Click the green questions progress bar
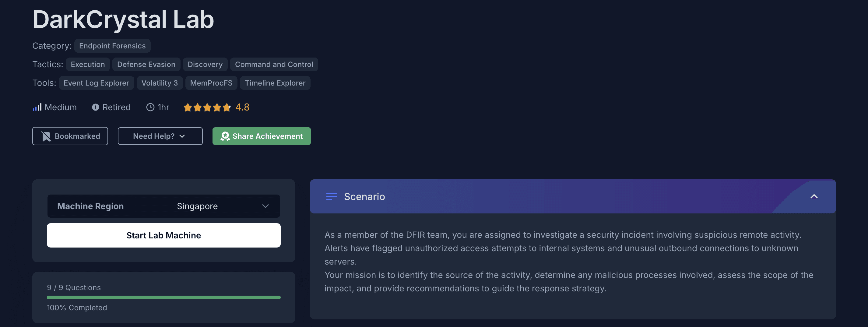The image size is (868, 327). pos(164,297)
